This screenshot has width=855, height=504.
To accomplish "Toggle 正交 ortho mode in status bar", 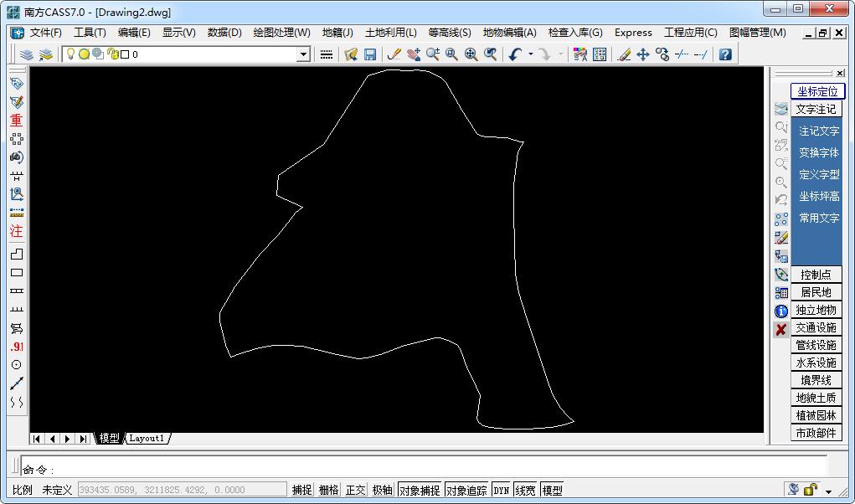I will [355, 490].
